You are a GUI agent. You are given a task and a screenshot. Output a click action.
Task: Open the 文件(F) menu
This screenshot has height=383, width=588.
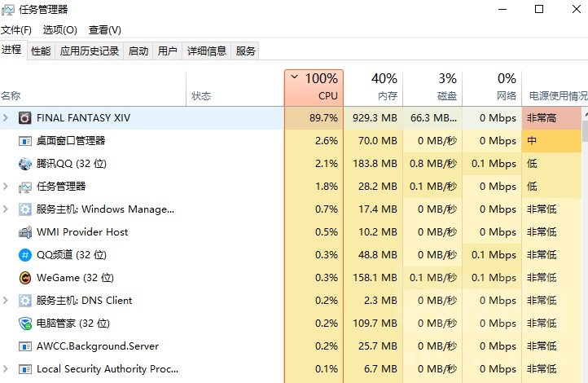tap(15, 30)
